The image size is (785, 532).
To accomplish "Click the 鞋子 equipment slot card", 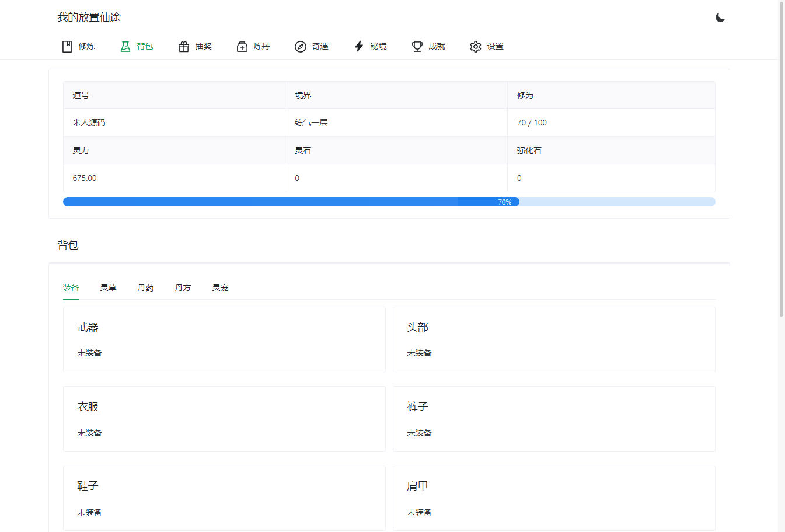I will 224,498.
